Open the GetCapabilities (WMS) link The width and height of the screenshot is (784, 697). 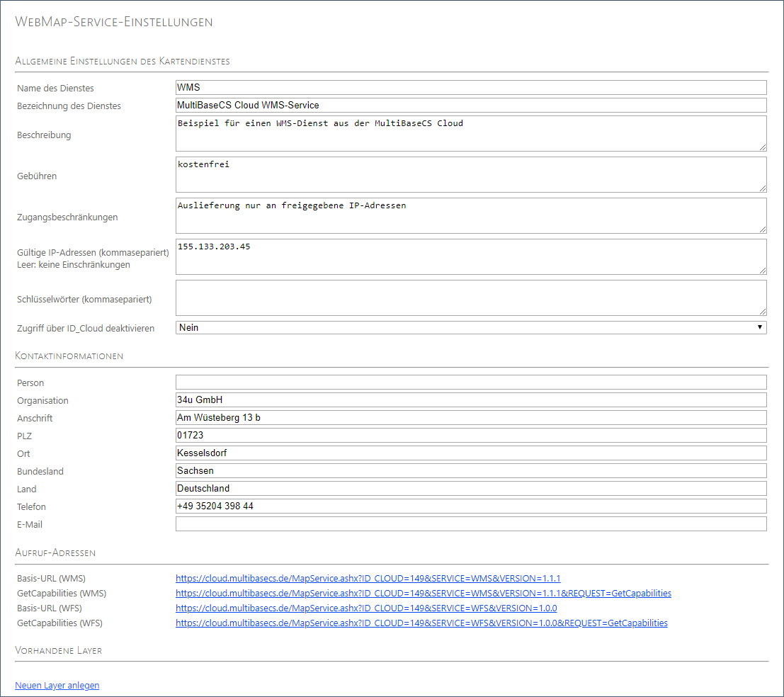tap(423, 594)
